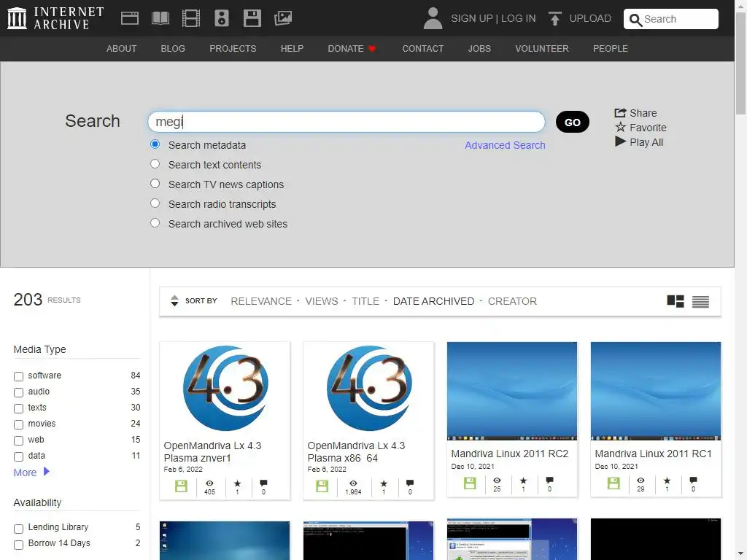Open the Texts book icon
This screenshot has height=560, width=747.
pyautogui.click(x=160, y=18)
